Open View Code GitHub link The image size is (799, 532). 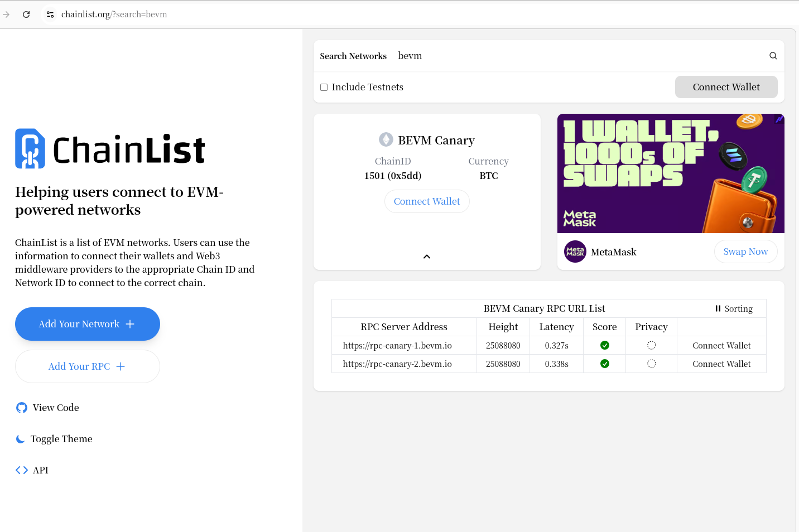click(47, 408)
